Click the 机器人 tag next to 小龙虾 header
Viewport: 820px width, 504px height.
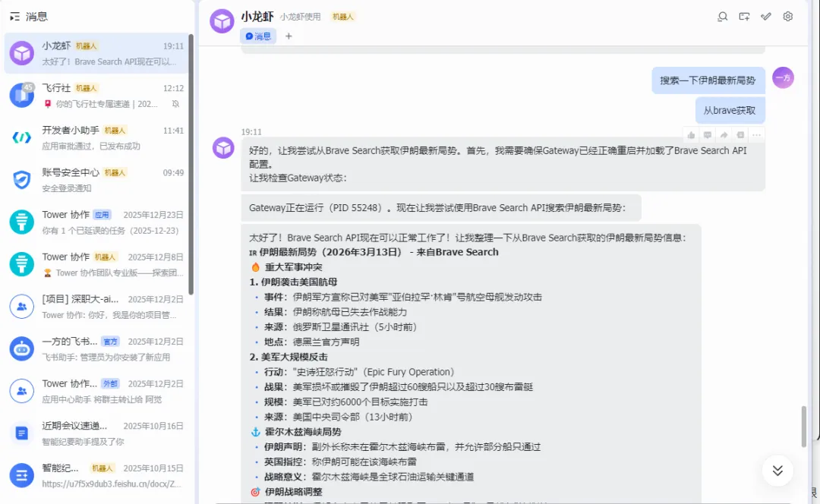(343, 17)
